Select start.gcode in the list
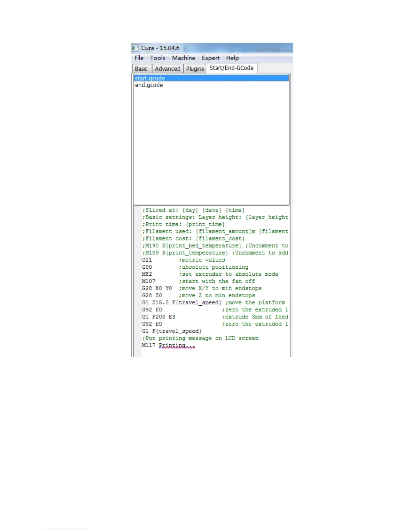The width and height of the screenshot is (411, 532). click(211, 78)
